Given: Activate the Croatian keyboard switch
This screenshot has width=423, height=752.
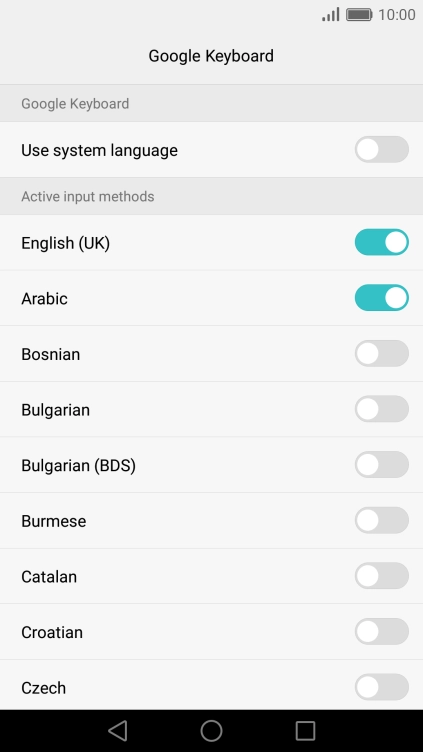Looking at the screenshot, I should click(382, 632).
